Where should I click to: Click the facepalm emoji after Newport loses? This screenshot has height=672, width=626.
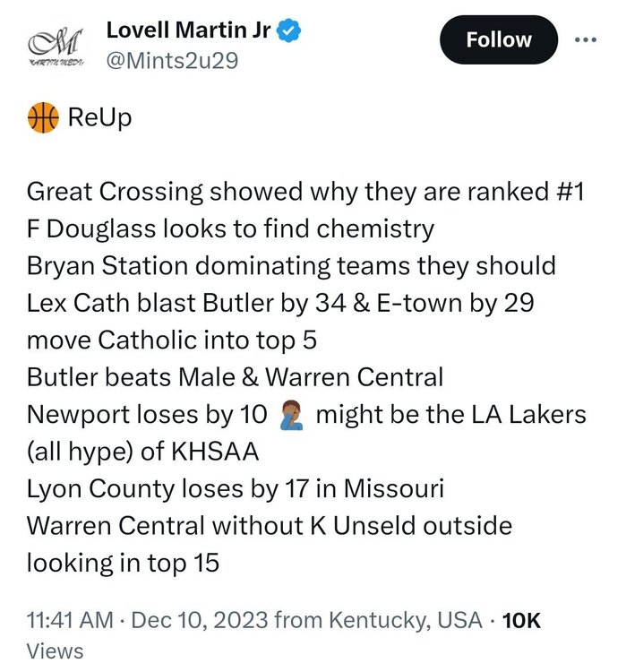tap(291, 415)
